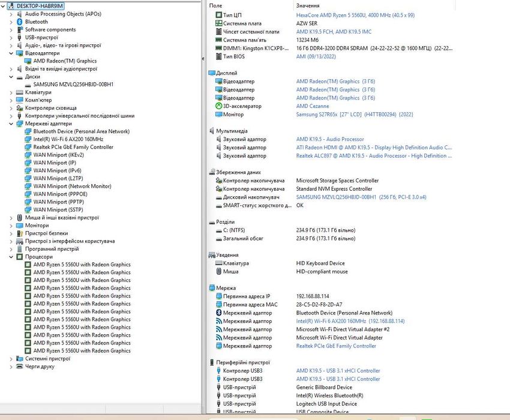510x420 pixels.
Task: Click the Intel(R) Wi-Fi 6 AX200 adapter icon
Action: click(28, 139)
